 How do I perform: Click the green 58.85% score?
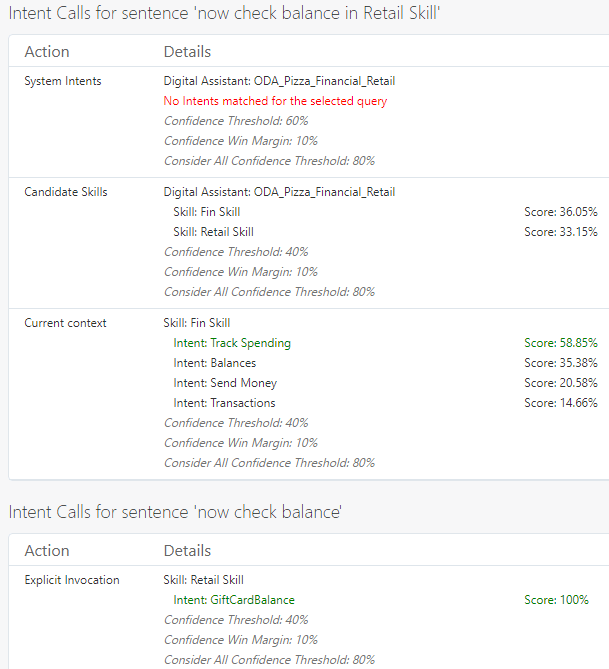click(x=560, y=343)
